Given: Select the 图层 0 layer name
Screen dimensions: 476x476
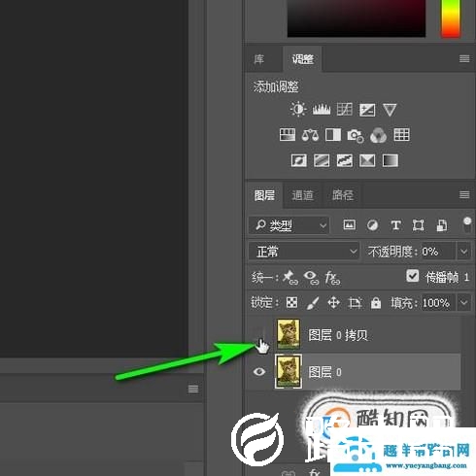Looking at the screenshot, I should point(324,372).
